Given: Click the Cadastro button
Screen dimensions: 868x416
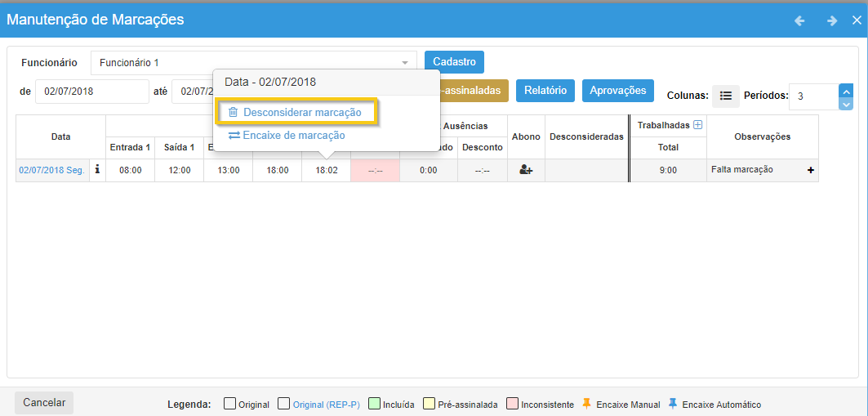Looking at the screenshot, I should pyautogui.click(x=454, y=62).
